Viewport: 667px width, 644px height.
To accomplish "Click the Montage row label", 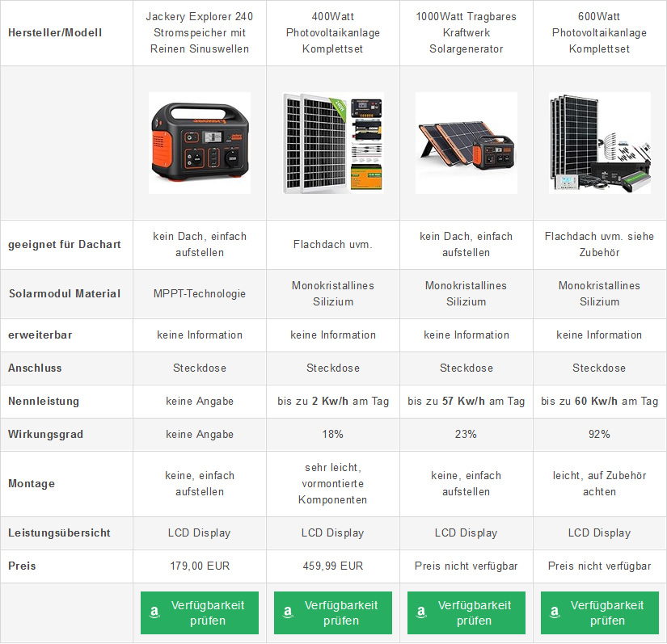I will [32, 484].
